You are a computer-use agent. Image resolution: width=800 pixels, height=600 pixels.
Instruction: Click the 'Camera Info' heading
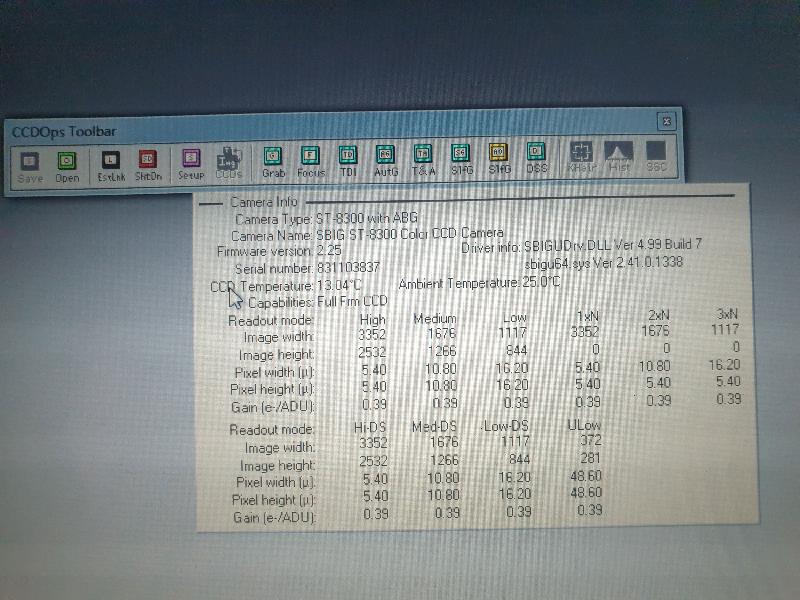[x=264, y=202]
